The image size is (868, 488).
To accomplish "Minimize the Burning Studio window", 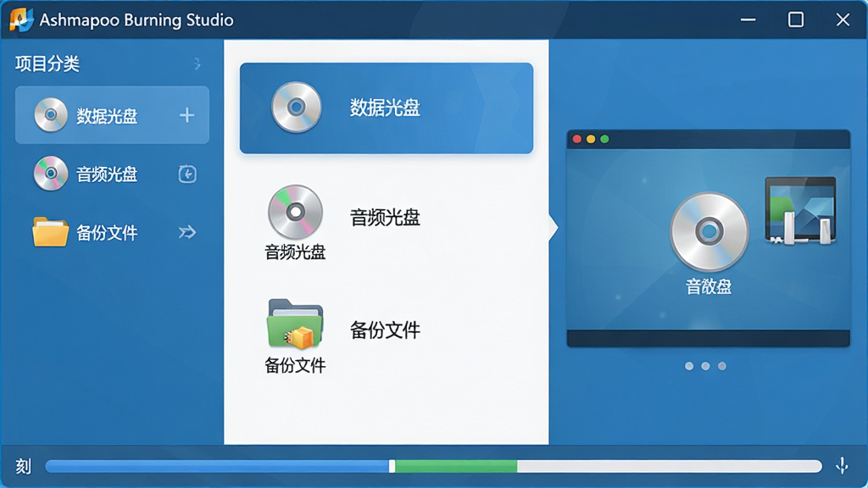I will 748,20.
